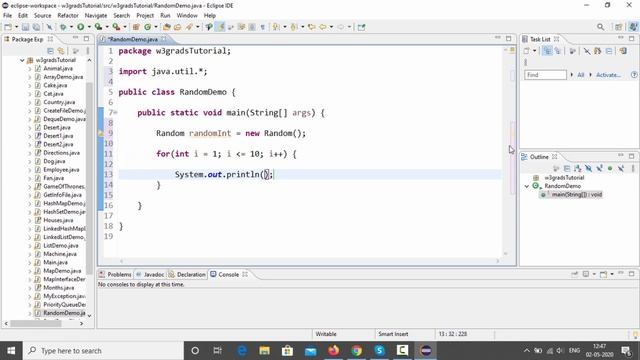Click the Save All toolbar icon
The height and width of the screenshot is (360, 640).
click(36, 27)
